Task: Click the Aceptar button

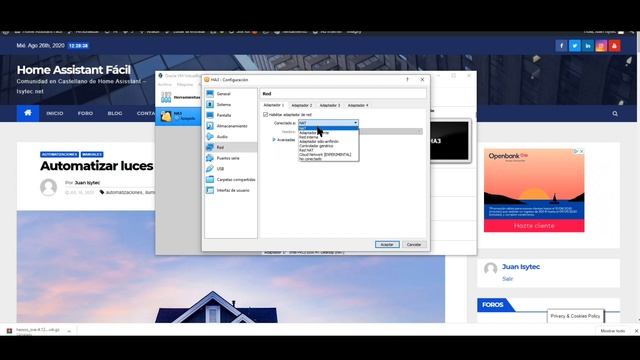Action: click(387, 244)
